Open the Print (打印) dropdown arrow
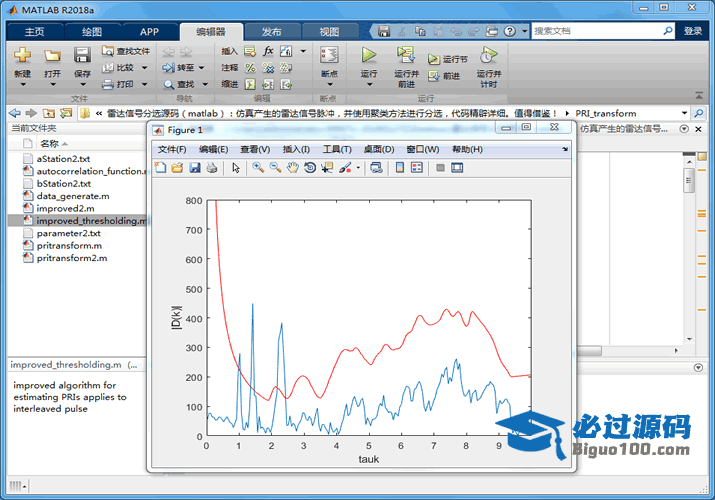 tap(144, 84)
